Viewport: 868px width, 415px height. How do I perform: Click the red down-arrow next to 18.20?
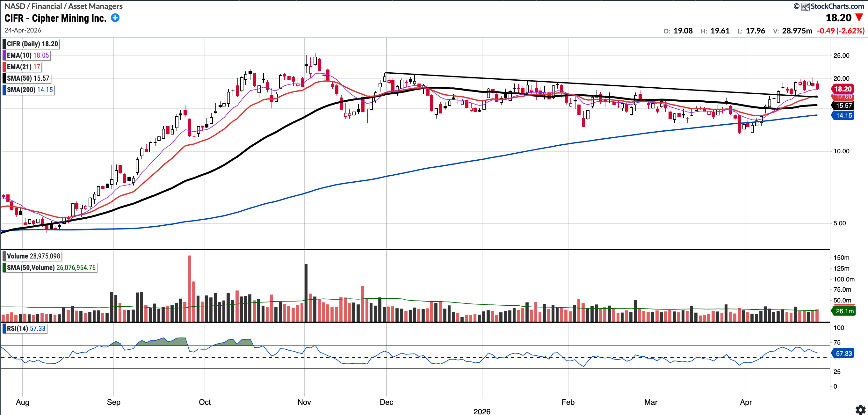click(x=859, y=18)
